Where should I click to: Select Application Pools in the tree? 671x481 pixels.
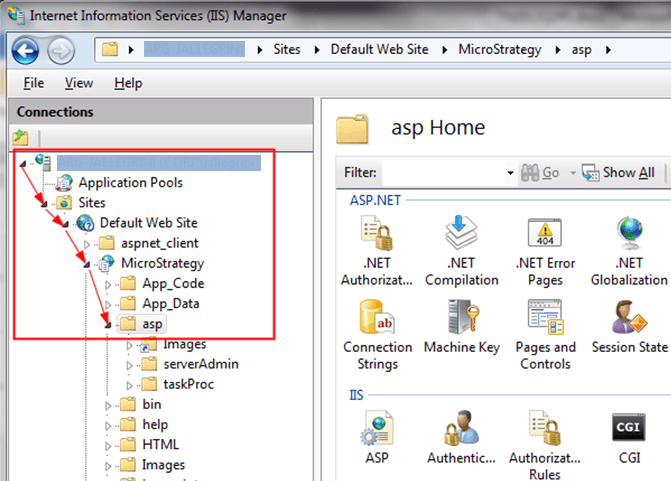pos(130,183)
